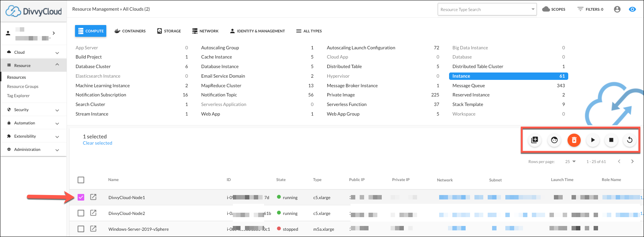The width and height of the screenshot is (644, 237).
Task: Expand the Extensibility sidebar section
Action: click(33, 136)
